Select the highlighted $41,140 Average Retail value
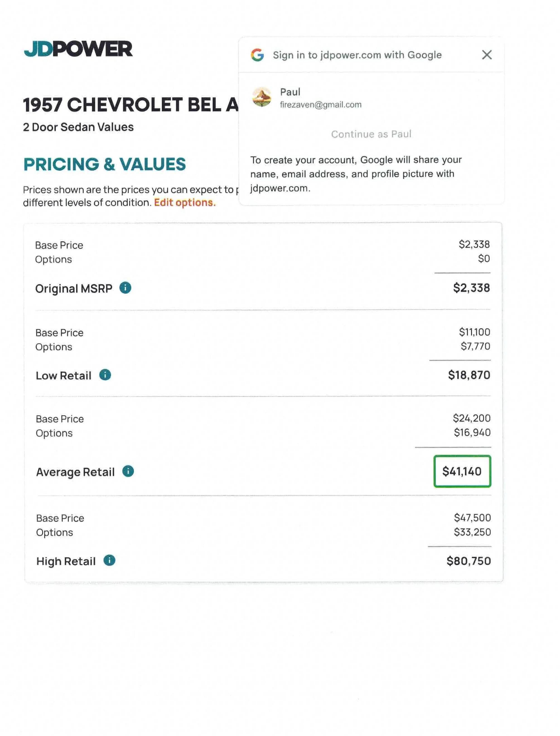Image resolution: width=560 pixels, height=736 pixels. click(462, 471)
